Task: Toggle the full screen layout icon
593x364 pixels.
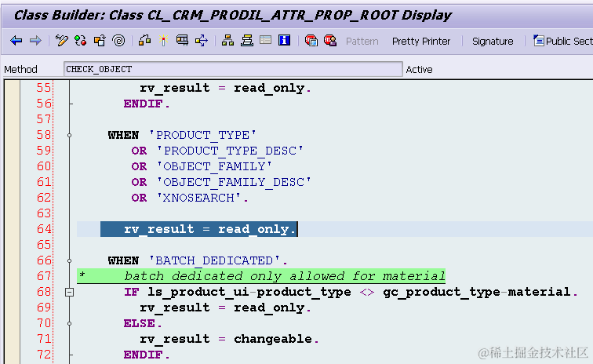Action: pyautogui.click(x=265, y=40)
